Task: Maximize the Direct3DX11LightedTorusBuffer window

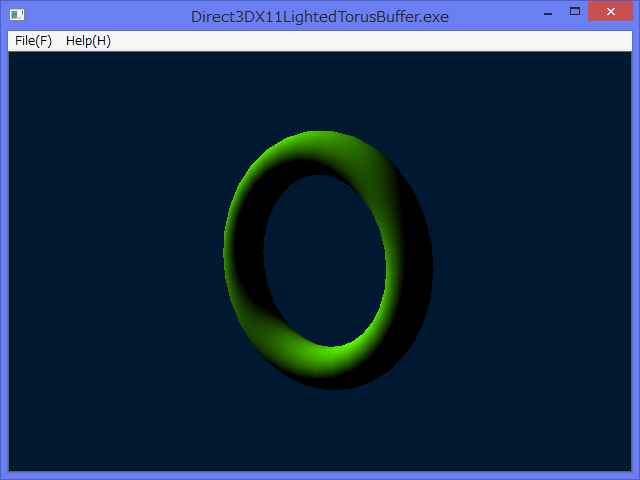Action: point(575,11)
